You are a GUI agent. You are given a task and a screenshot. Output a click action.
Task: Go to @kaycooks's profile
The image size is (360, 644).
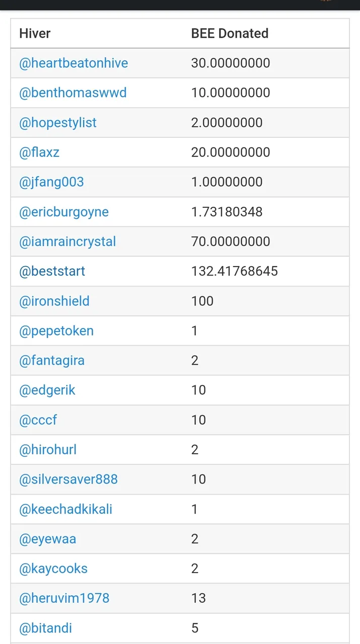[x=53, y=569]
